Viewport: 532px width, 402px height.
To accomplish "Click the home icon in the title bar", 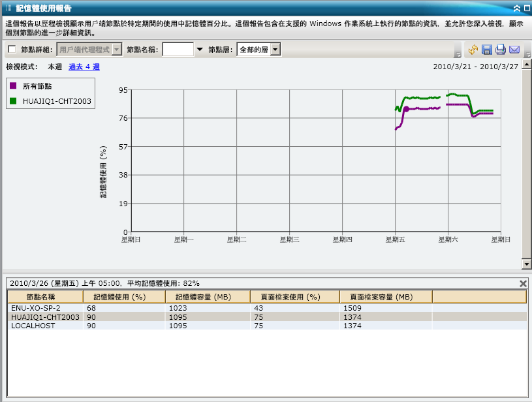I will 517,7.
